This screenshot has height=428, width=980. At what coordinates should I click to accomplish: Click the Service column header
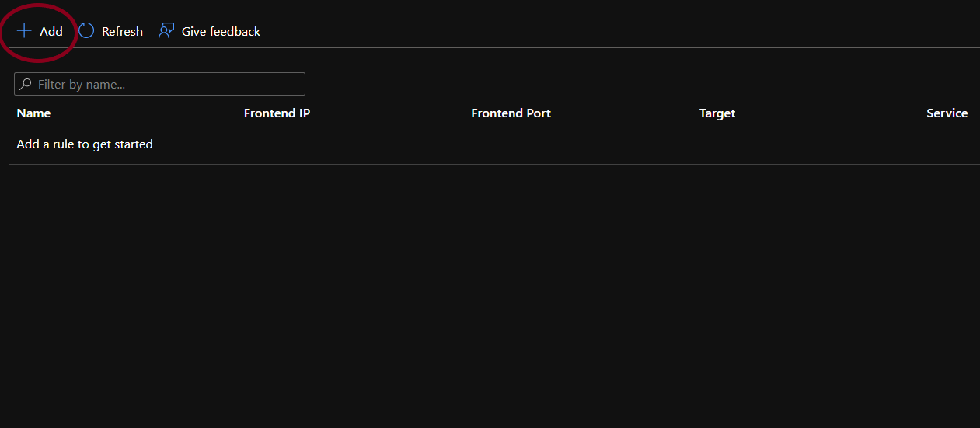(x=947, y=113)
